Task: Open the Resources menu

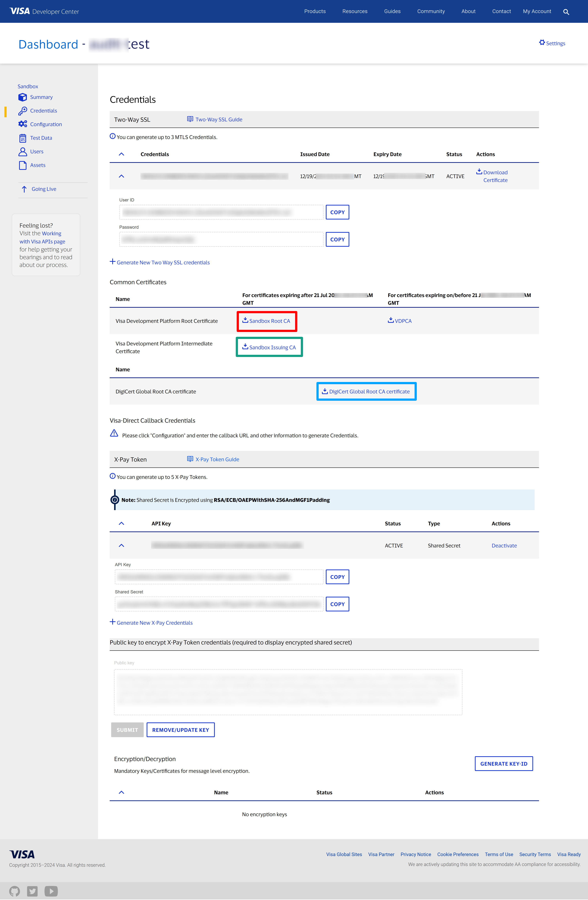Action: 355,11
